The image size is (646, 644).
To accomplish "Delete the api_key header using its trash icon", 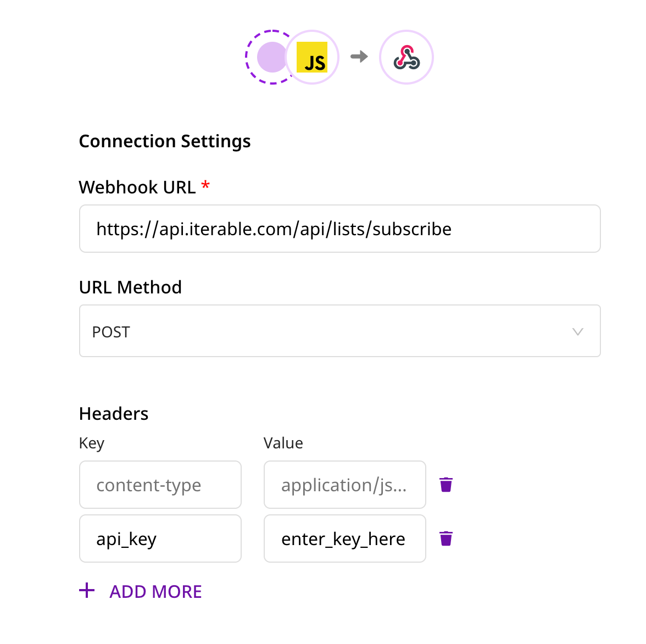I will (x=445, y=538).
